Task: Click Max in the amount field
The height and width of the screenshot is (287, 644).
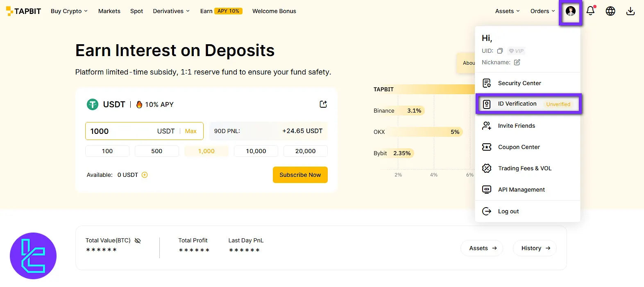Action: click(190, 131)
